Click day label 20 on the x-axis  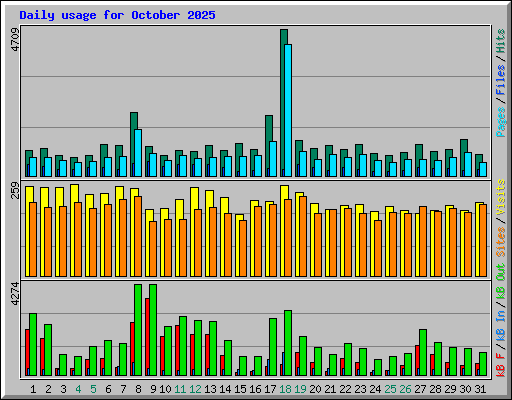pos(315,389)
